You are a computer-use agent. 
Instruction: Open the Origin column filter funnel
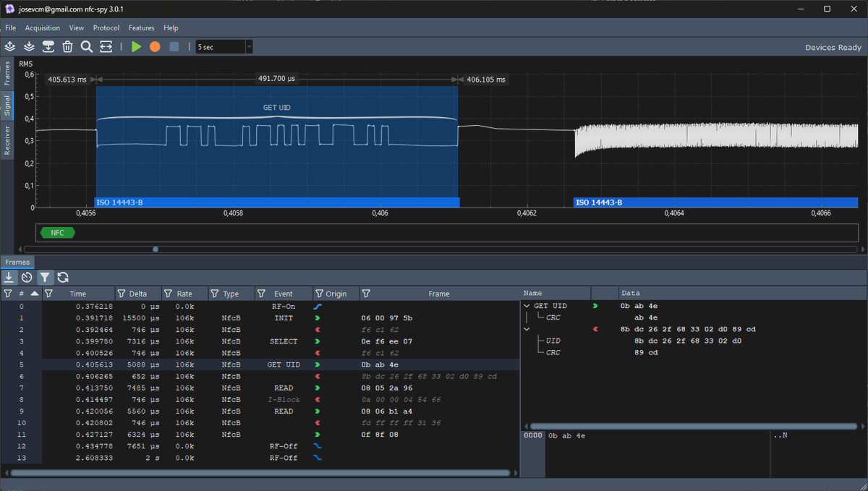click(319, 294)
